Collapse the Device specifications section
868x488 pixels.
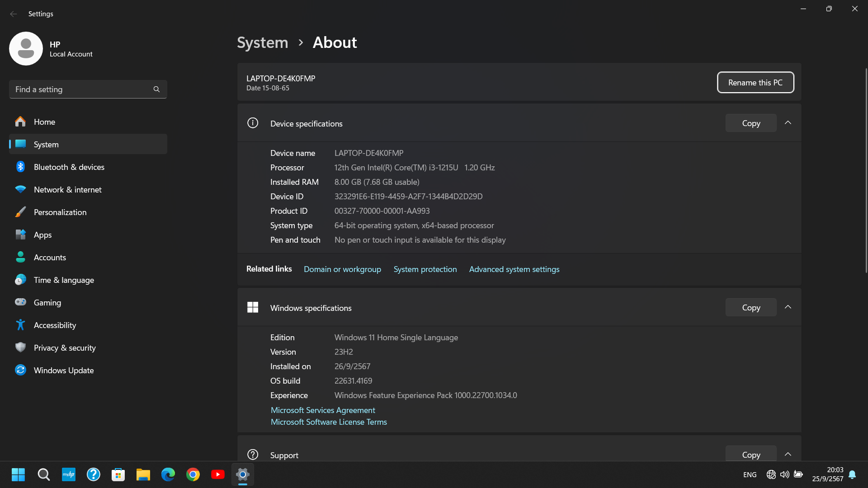788,123
